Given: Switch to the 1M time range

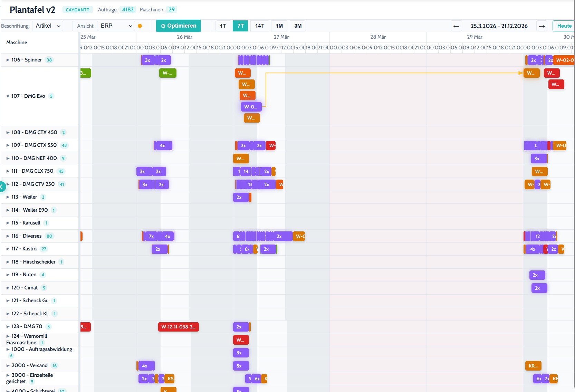Looking at the screenshot, I should point(279,26).
